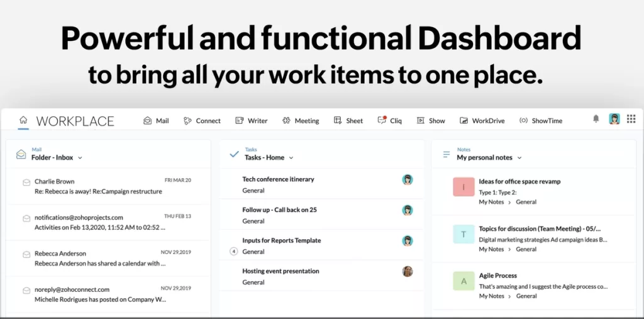Open note Topics for discussion (Team Meeting)
This screenshot has height=319, width=644.
tap(540, 228)
